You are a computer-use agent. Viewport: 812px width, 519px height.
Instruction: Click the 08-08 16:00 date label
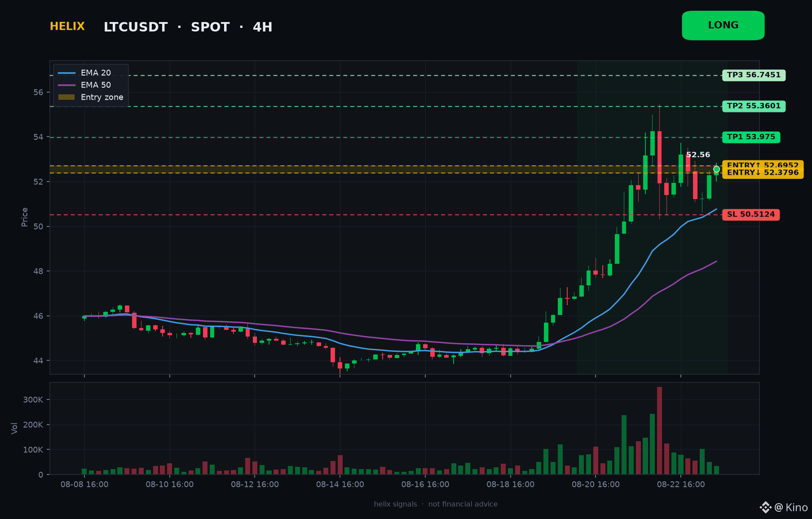pyautogui.click(x=84, y=484)
